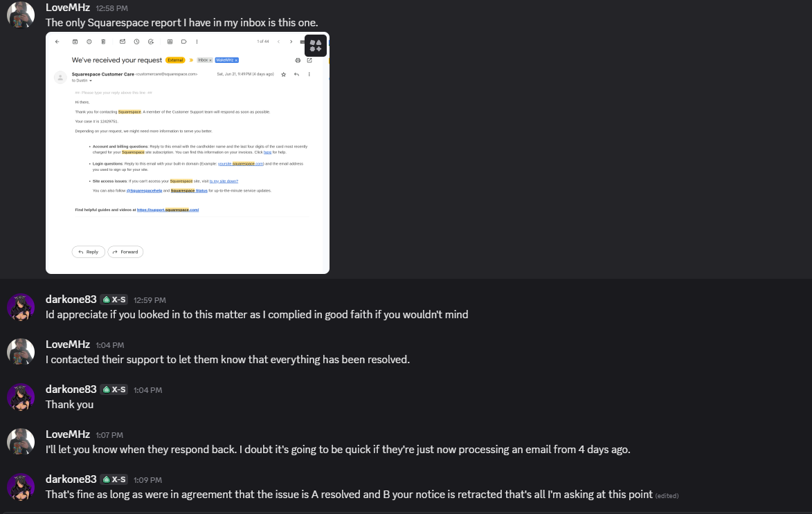The width and height of the screenshot is (812, 514).
Task: Remove the Inbox label via its x
Action: pos(210,61)
